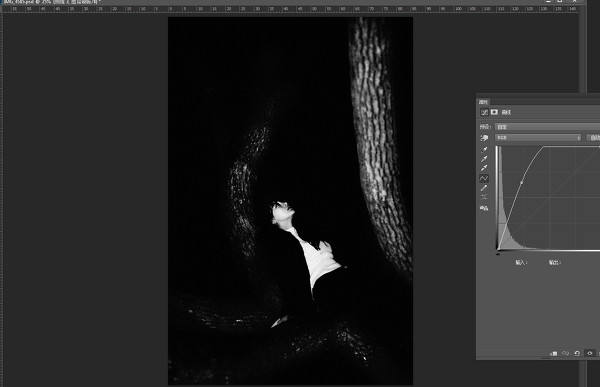Select the Curves adjustment icon in Properties
Image resolution: width=600 pixels, height=387 pixels.
pyautogui.click(x=484, y=112)
